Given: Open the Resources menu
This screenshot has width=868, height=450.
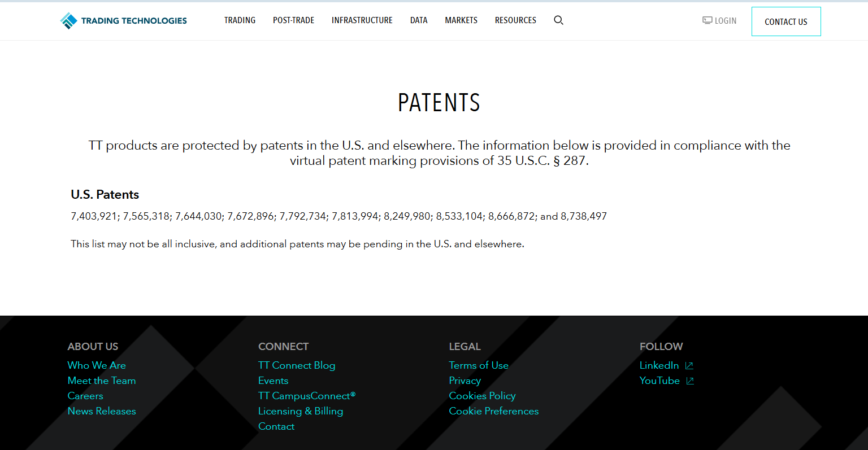Looking at the screenshot, I should 515,20.
